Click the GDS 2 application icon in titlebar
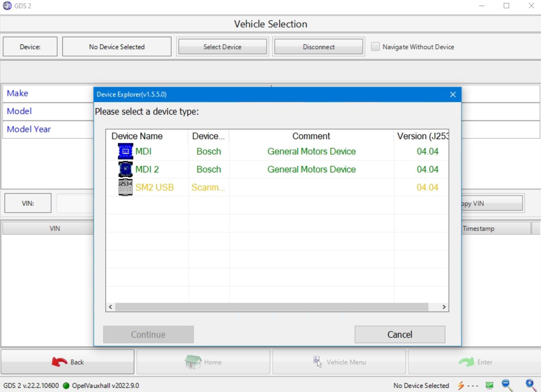 point(7,5)
